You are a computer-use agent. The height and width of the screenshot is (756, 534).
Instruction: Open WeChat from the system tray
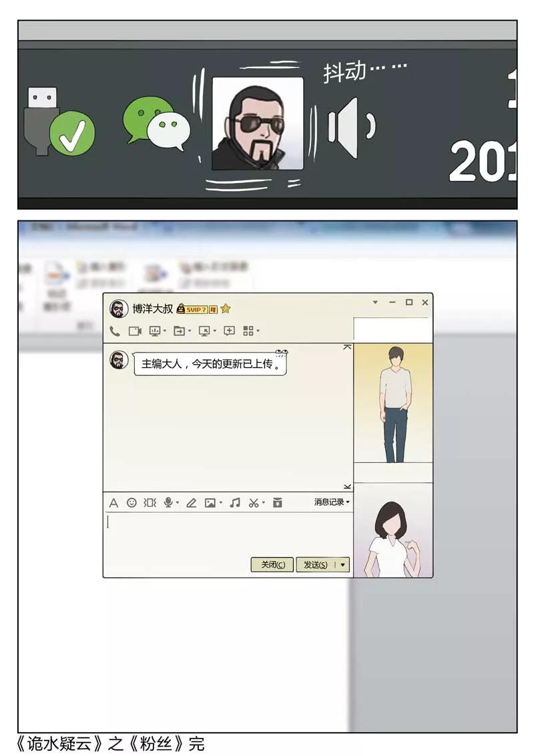pyautogui.click(x=156, y=122)
